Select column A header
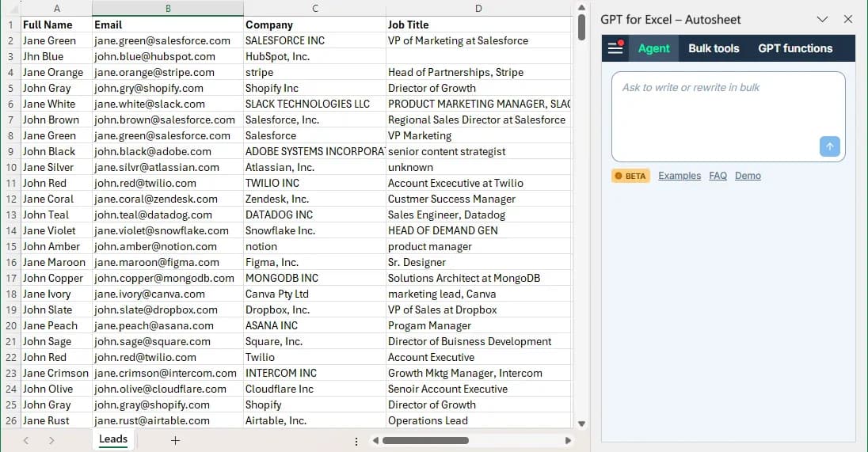The height and width of the screenshot is (452, 868). click(56, 8)
